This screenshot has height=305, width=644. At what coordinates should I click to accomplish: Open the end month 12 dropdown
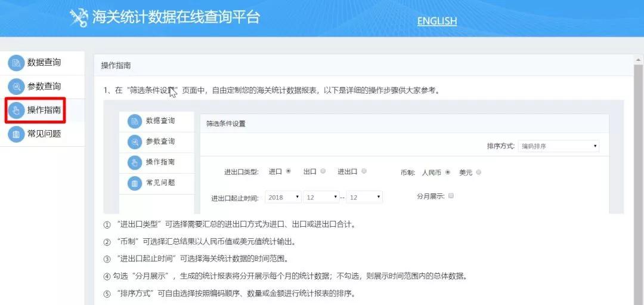pos(364,198)
